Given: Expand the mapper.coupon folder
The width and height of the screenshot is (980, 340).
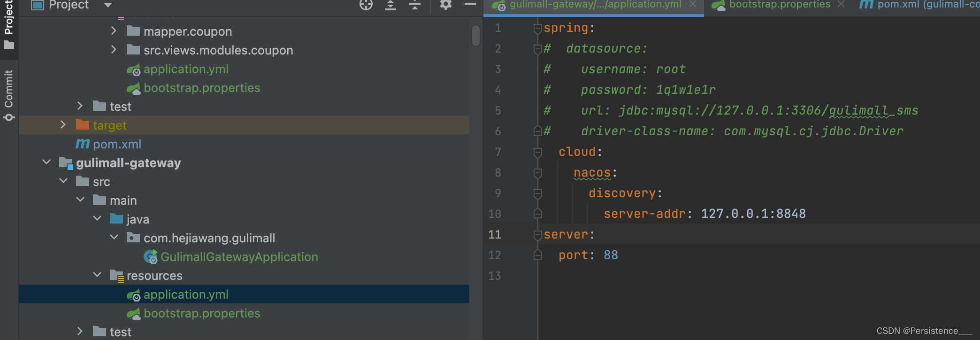Looking at the screenshot, I should (x=114, y=31).
